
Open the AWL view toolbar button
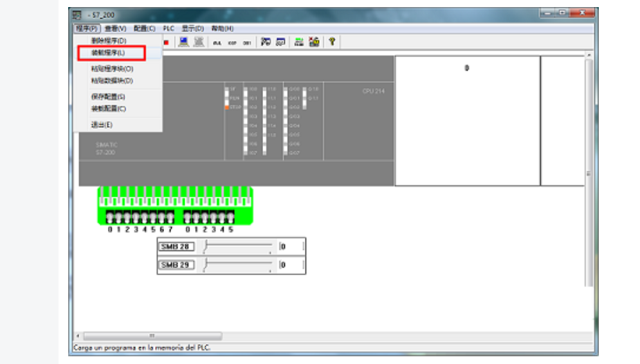(x=217, y=42)
